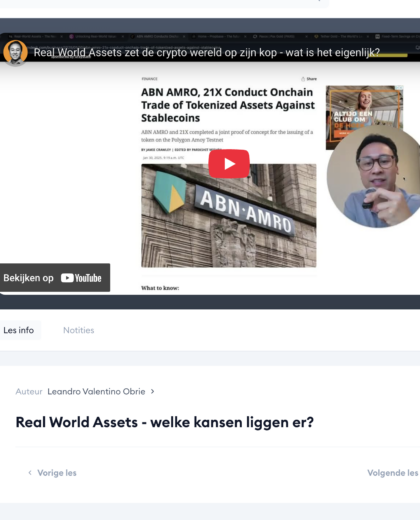Screen dimensions: 420x520
Task: Switch to the 'Notities' tab
Action: tap(79, 330)
